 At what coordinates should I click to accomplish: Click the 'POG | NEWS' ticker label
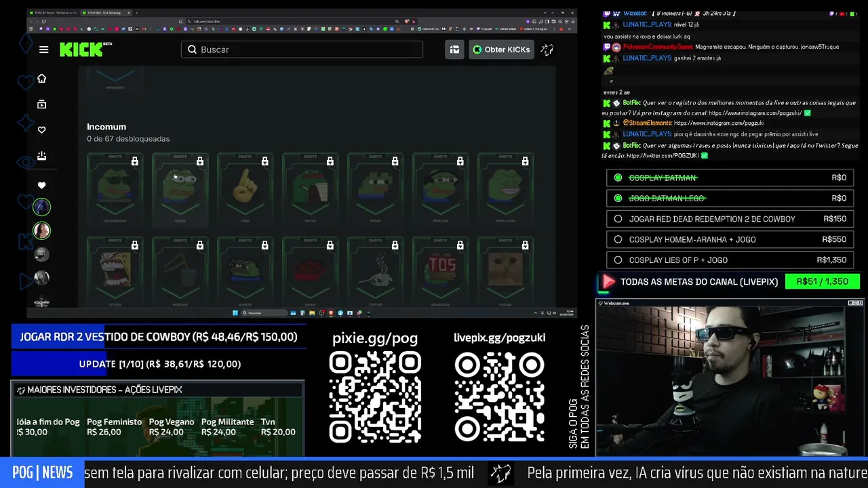click(x=42, y=473)
